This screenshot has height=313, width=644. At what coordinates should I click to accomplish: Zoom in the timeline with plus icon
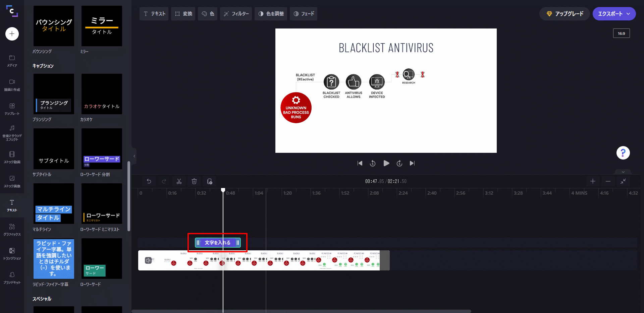tap(593, 181)
